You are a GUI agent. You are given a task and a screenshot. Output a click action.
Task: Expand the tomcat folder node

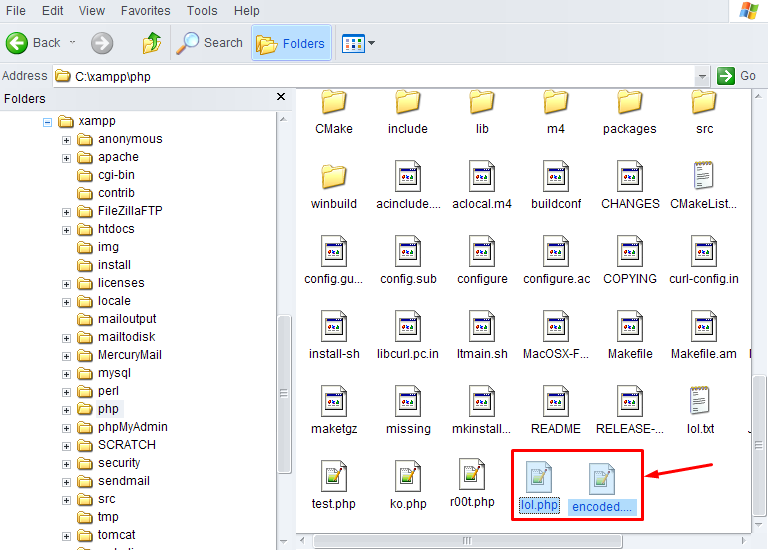(66, 536)
